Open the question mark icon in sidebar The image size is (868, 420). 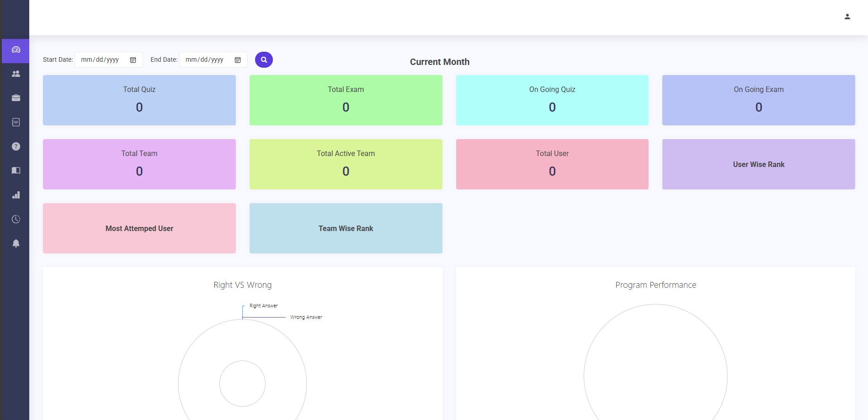click(16, 146)
